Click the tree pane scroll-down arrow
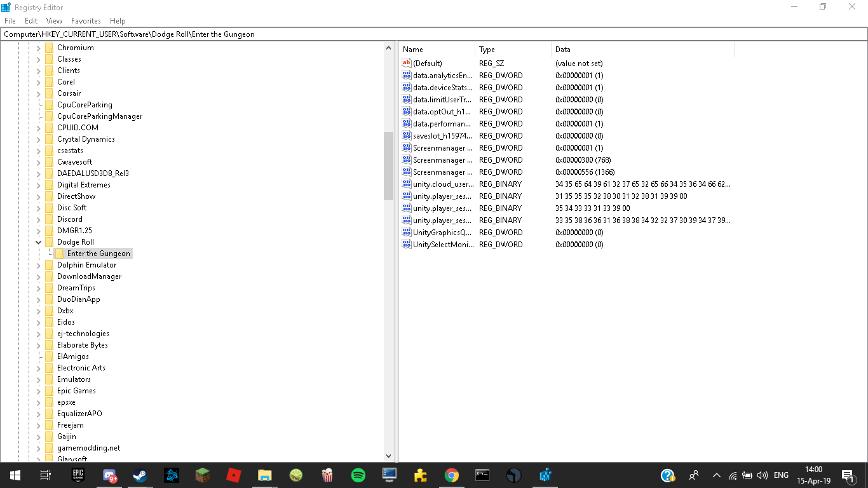Image resolution: width=868 pixels, height=488 pixels. [x=389, y=456]
